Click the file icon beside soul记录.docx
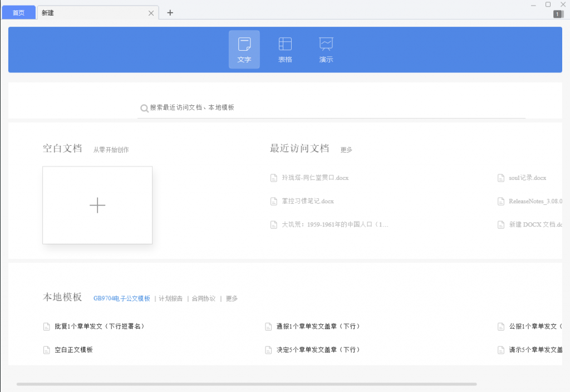Viewport: 570px width, 392px height. [x=500, y=178]
